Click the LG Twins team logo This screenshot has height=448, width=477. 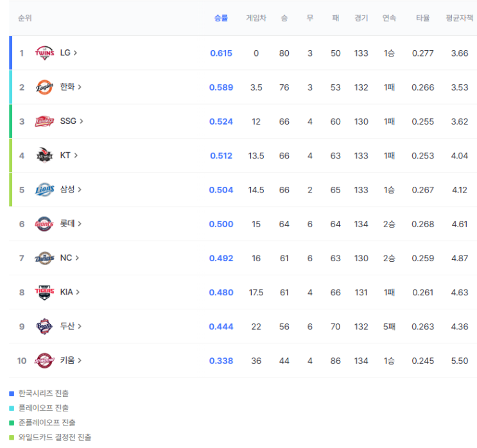pos(44,53)
